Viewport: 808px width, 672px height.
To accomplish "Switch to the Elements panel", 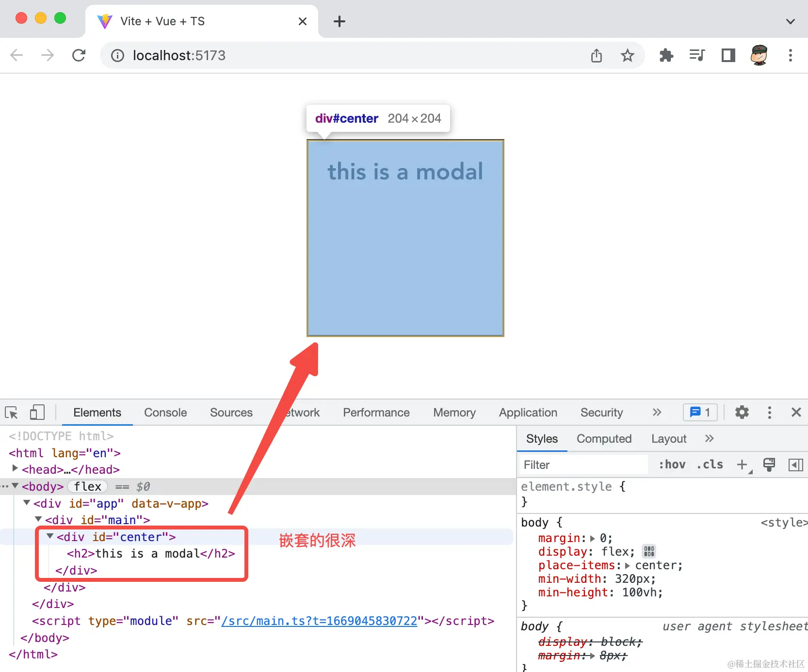I will point(97,413).
